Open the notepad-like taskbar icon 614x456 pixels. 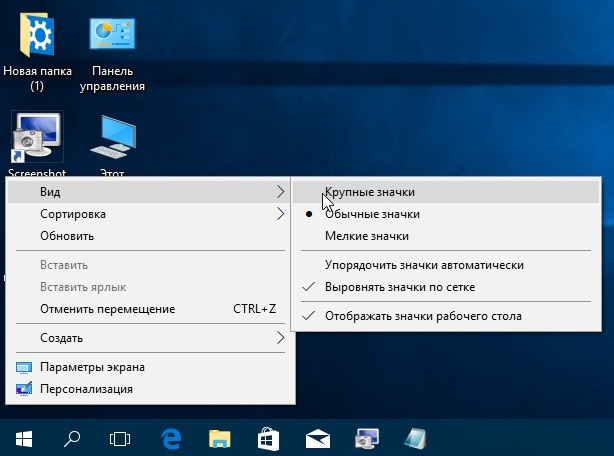415,438
